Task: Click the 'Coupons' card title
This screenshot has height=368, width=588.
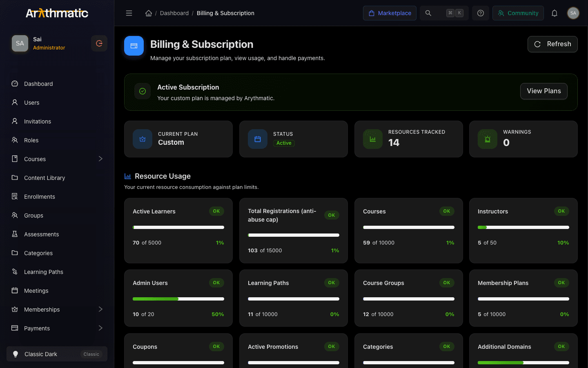Action: 145,347
